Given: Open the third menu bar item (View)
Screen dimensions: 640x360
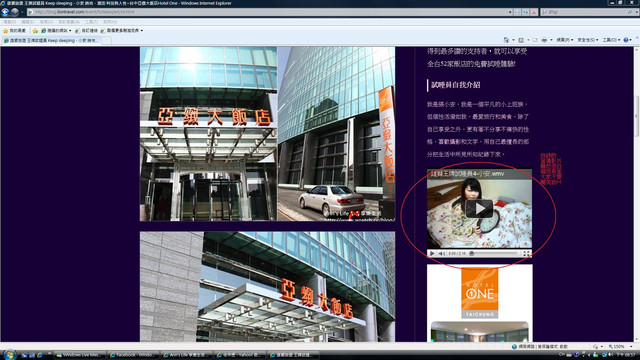Looking at the screenshot, I should (x=46, y=22).
